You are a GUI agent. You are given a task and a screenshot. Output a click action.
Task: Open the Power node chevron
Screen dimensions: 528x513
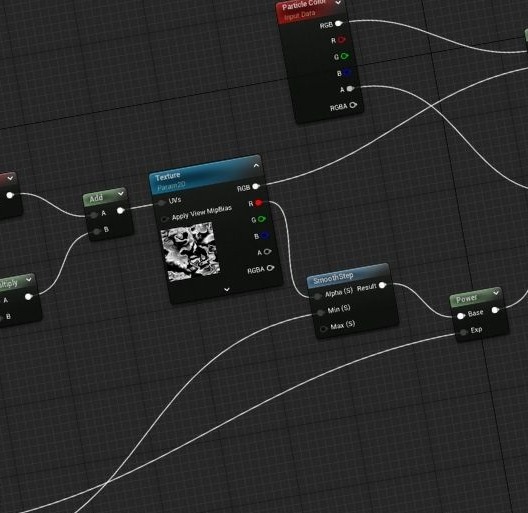pyautogui.click(x=496, y=293)
